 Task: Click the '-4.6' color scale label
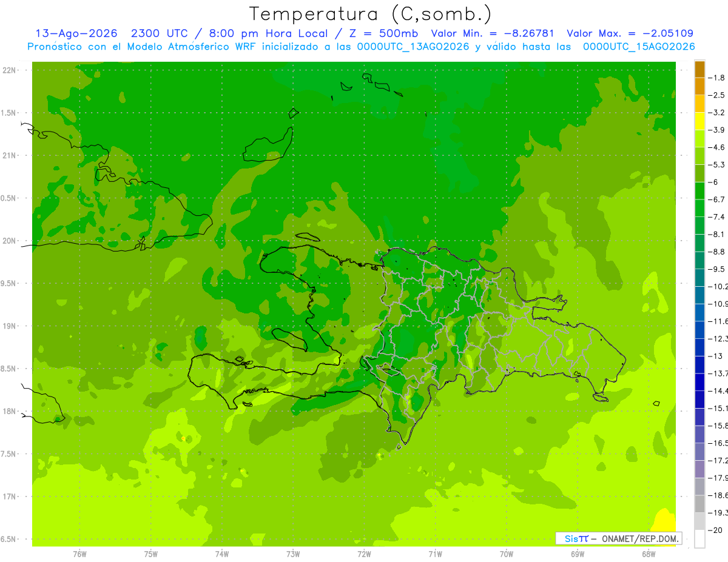(717, 147)
